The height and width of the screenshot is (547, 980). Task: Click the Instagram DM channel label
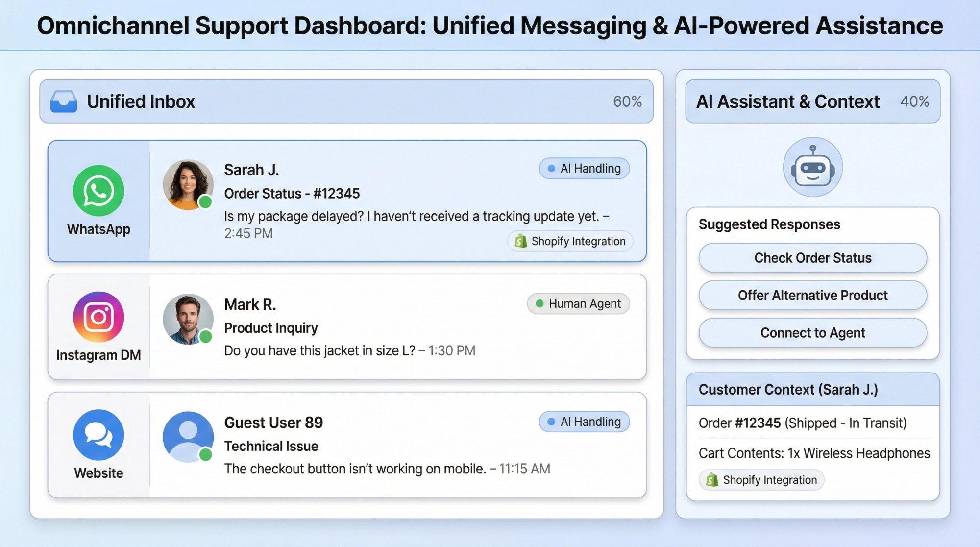(x=98, y=355)
